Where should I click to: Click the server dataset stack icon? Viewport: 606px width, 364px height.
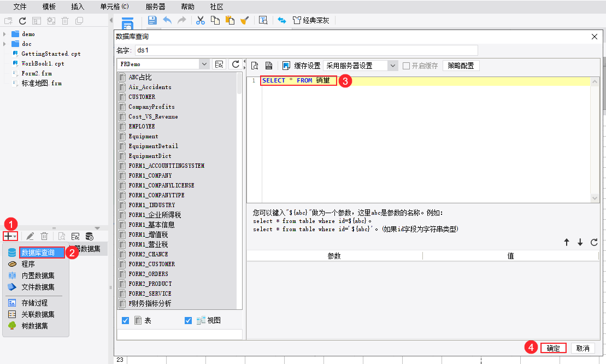pos(89,236)
